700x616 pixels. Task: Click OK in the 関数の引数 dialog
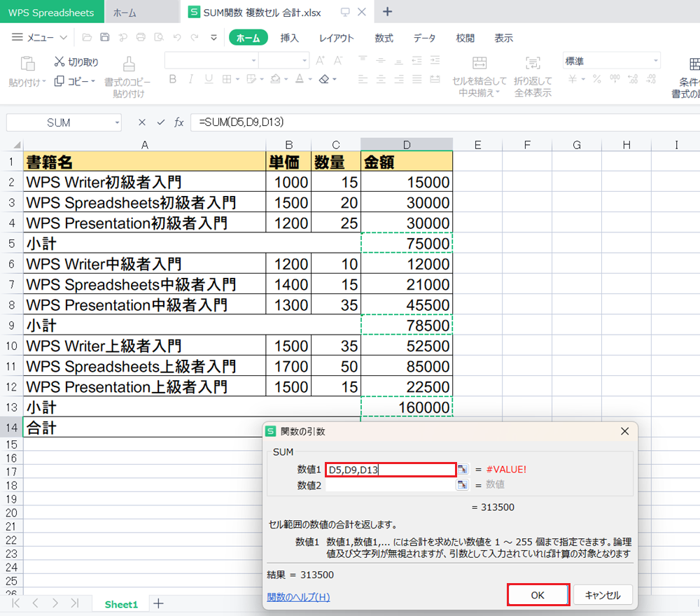point(538,595)
